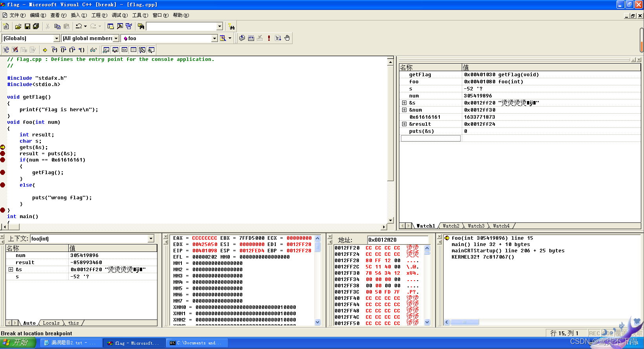Switch to 漏洞题目2.txt taskbar window
The width and height of the screenshot is (644, 349).
(71, 343)
